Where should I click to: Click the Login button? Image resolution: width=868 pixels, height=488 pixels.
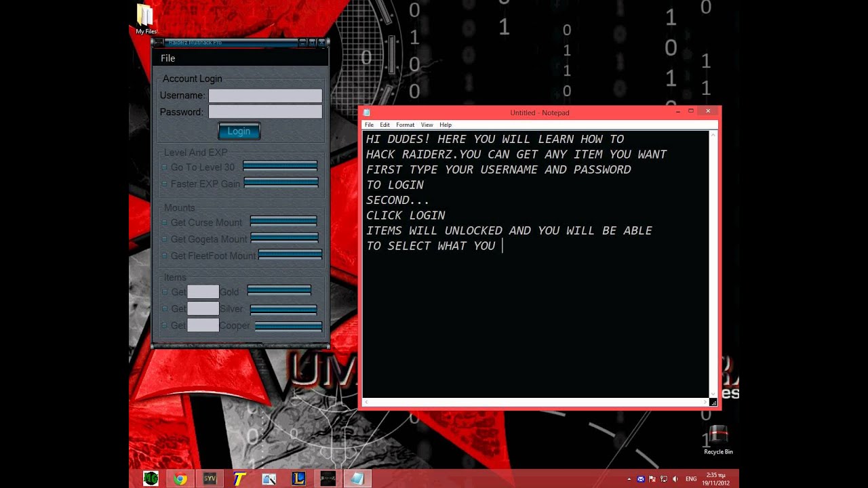coord(239,131)
